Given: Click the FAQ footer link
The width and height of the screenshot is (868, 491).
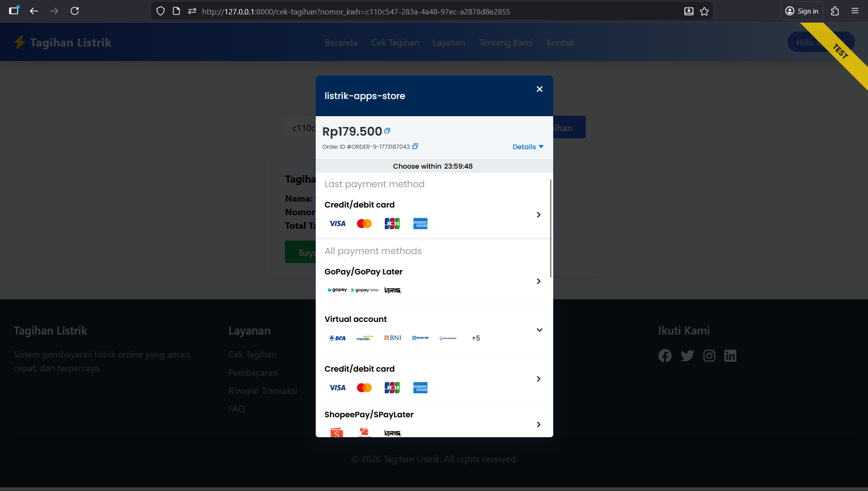Looking at the screenshot, I should tap(237, 409).
